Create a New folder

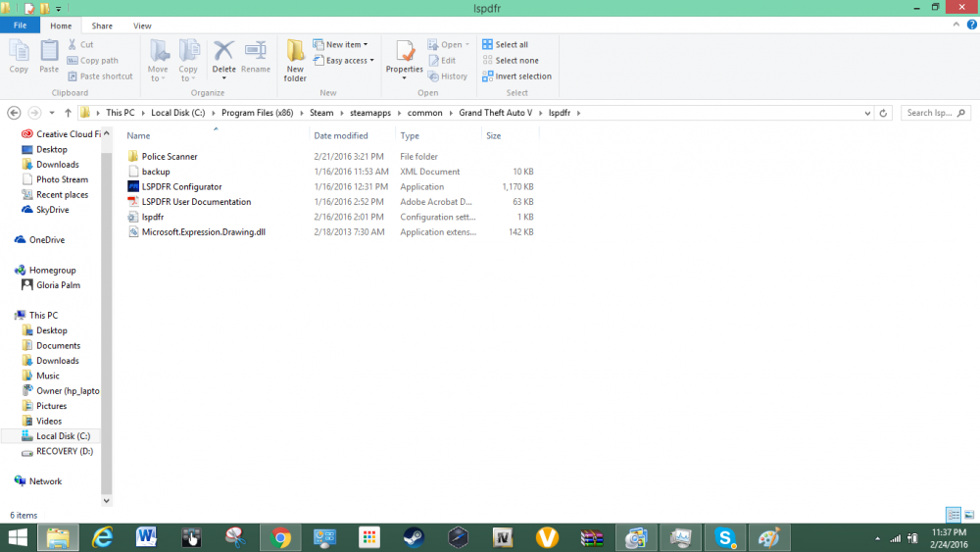tap(295, 61)
